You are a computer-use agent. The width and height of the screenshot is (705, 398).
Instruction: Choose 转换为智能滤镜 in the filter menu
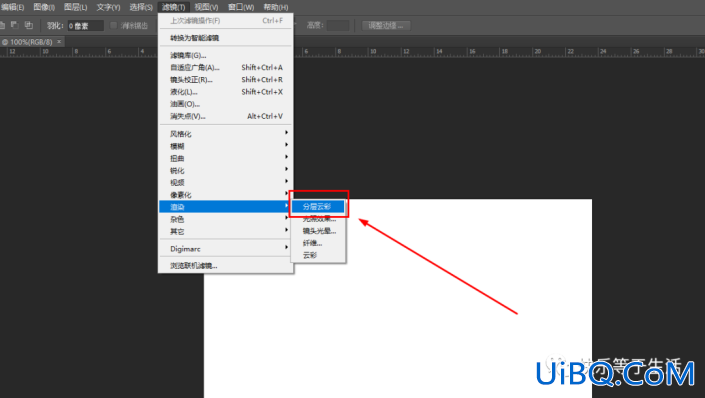pos(226,38)
